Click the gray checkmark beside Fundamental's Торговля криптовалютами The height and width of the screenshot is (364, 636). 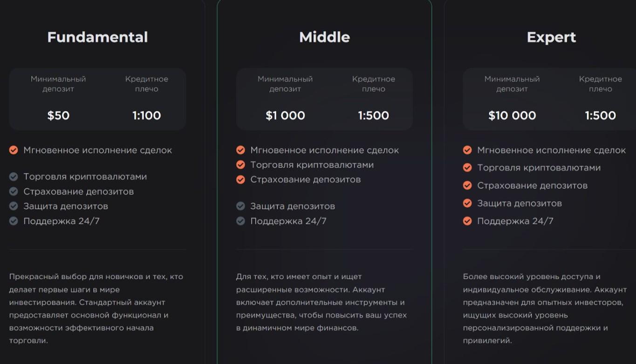[14, 176]
